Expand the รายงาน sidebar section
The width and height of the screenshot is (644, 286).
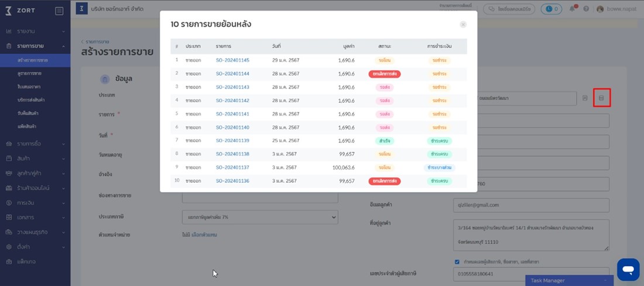35,31
